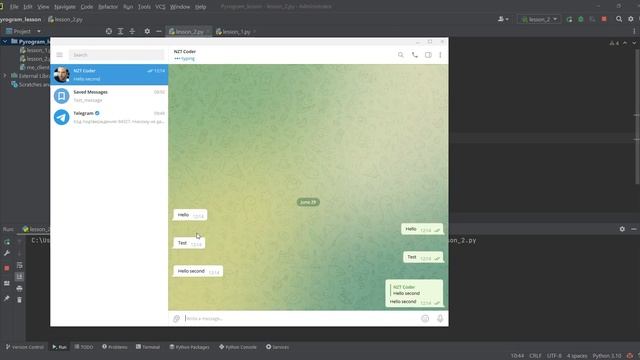Open PyCharm IDE settings gear

(x=631, y=19)
